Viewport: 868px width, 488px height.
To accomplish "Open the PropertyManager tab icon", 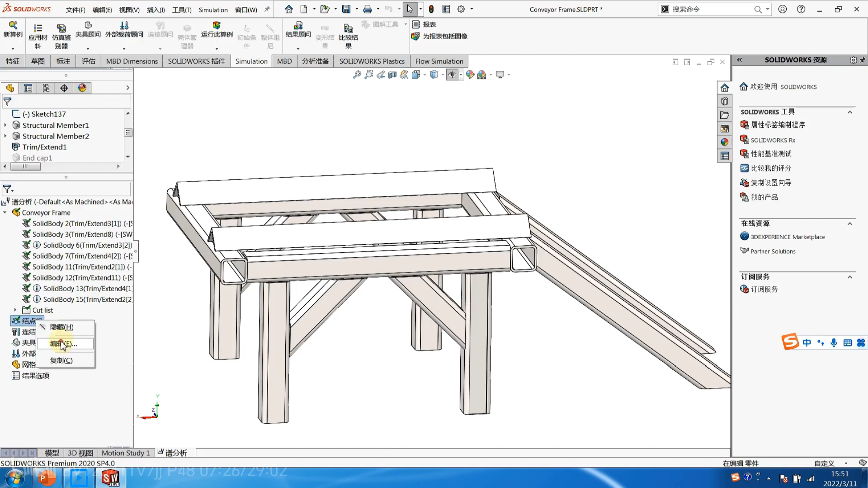I will coord(28,88).
